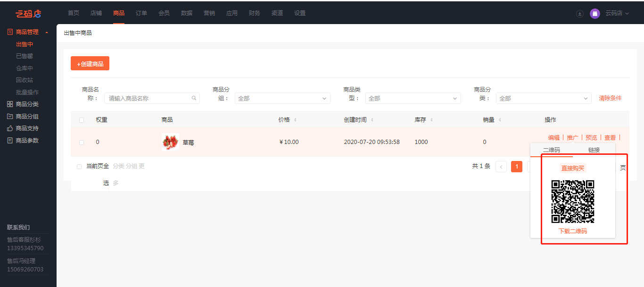
Task: Click the 商品支持 thumbs-up icon
Action: pyautogui.click(x=10, y=128)
